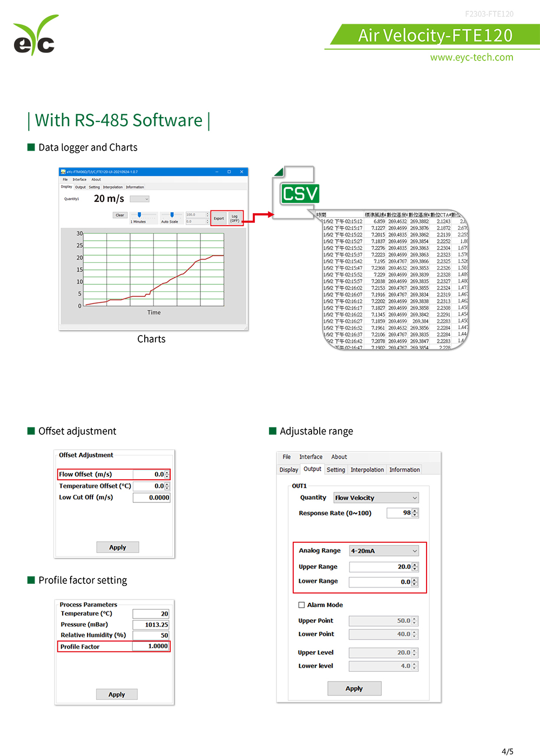Click the Auto Scale slider
The width and height of the screenshot is (540, 756).
coord(172,215)
